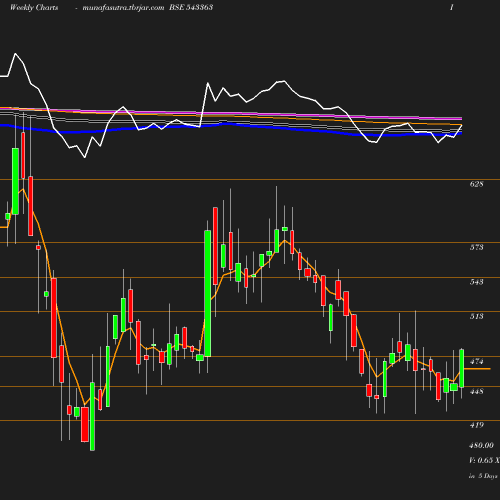Image resolution: width=500 pixels, height=500 pixels.
Task: Click the 448 price level label
Action: 476,391
